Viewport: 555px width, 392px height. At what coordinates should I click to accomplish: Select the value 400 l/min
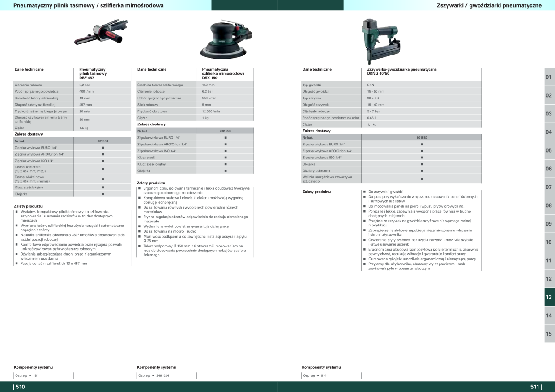(86, 91)
